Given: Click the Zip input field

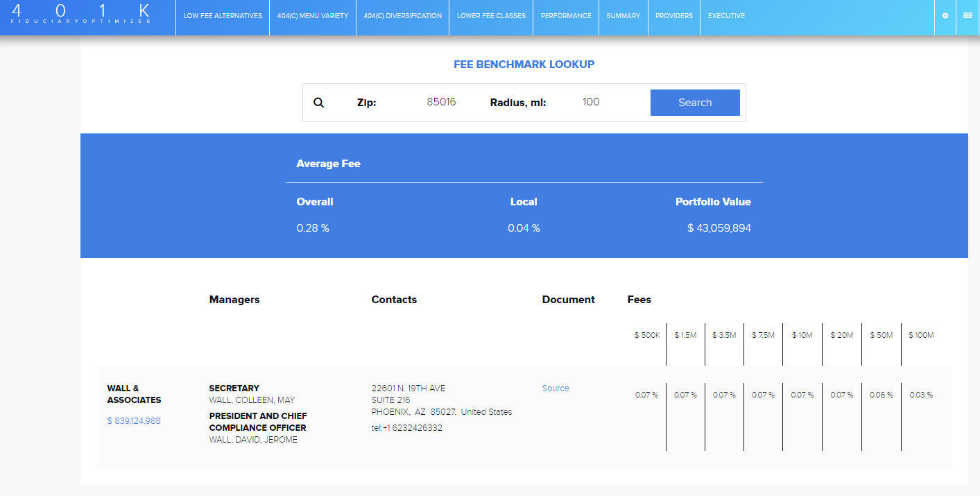Looking at the screenshot, I should (x=441, y=103).
